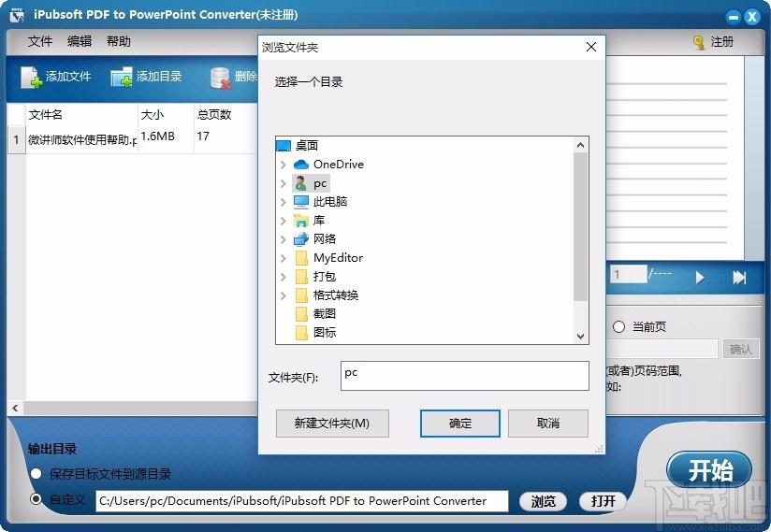771x532 pixels.
Task: Click the disabled Confirm (确认) button
Action: click(x=740, y=350)
